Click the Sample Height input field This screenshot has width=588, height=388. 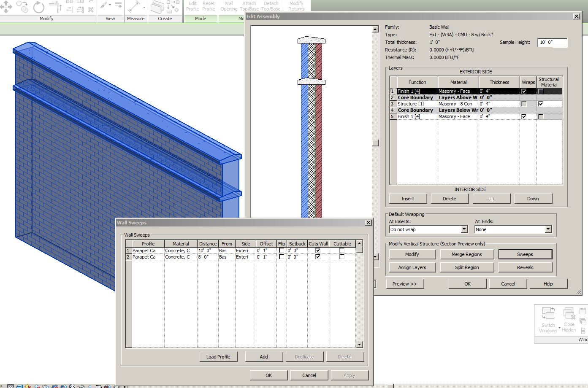coord(552,43)
